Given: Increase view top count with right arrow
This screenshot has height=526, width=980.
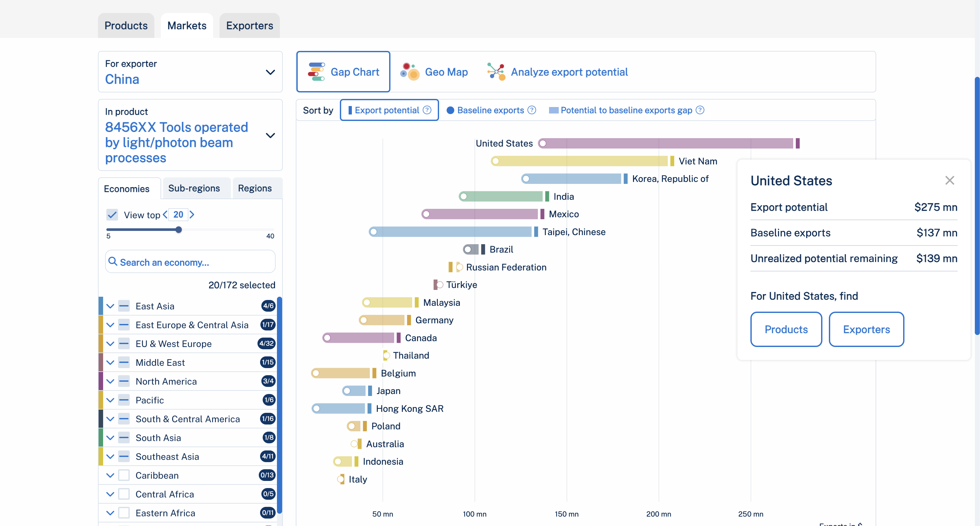Looking at the screenshot, I should (192, 214).
